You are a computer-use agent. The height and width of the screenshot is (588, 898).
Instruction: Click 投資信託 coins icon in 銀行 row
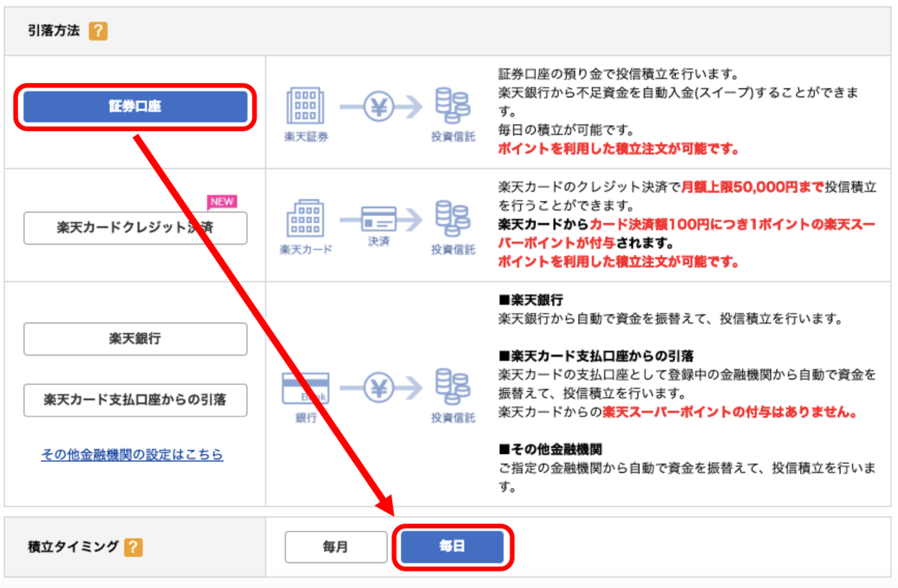pos(453,388)
